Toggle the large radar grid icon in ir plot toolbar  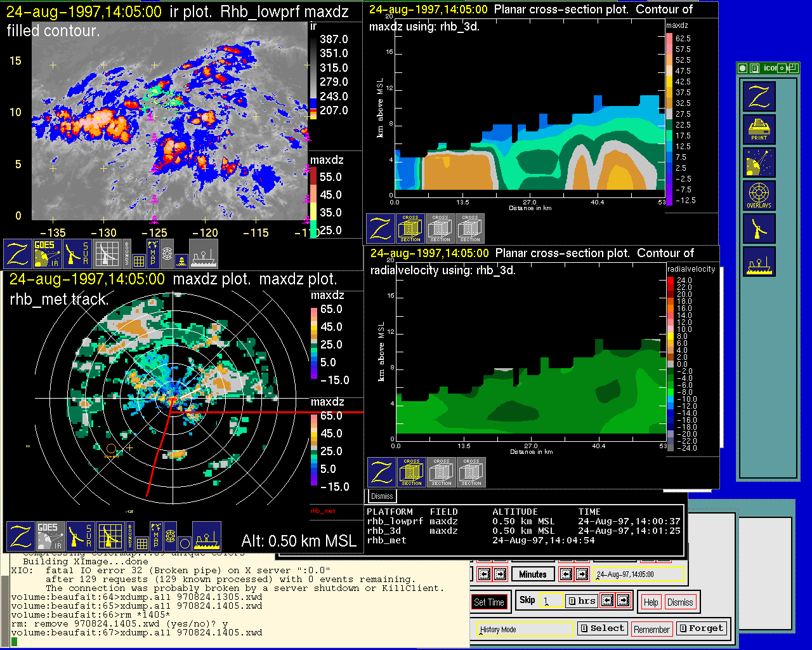(107, 253)
